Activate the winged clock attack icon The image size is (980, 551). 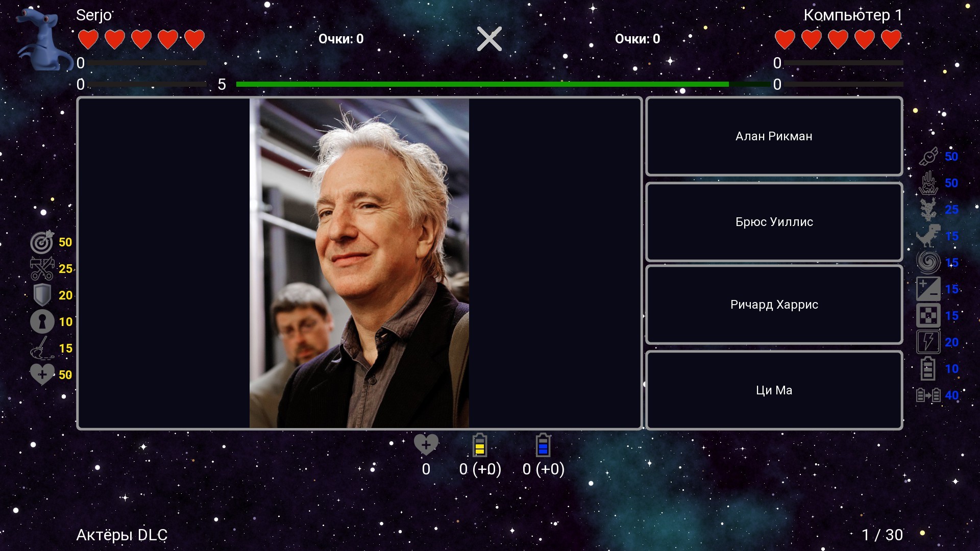tap(928, 157)
